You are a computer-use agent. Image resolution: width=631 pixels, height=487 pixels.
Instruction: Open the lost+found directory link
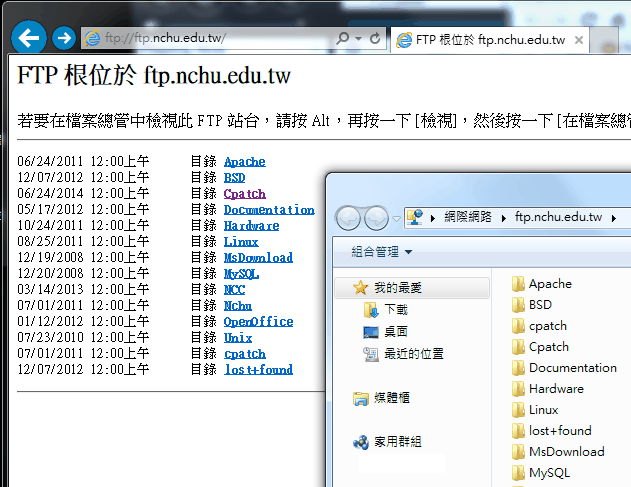point(258,369)
